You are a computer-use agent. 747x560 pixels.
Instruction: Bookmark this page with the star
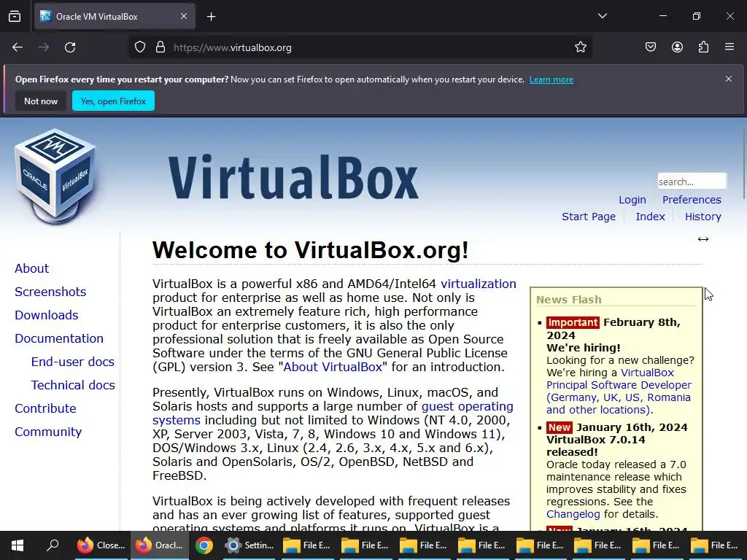coord(580,47)
